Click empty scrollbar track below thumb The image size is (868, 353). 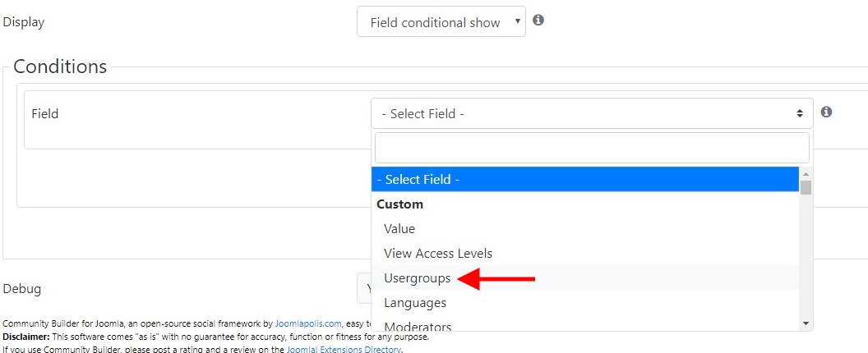point(806,255)
